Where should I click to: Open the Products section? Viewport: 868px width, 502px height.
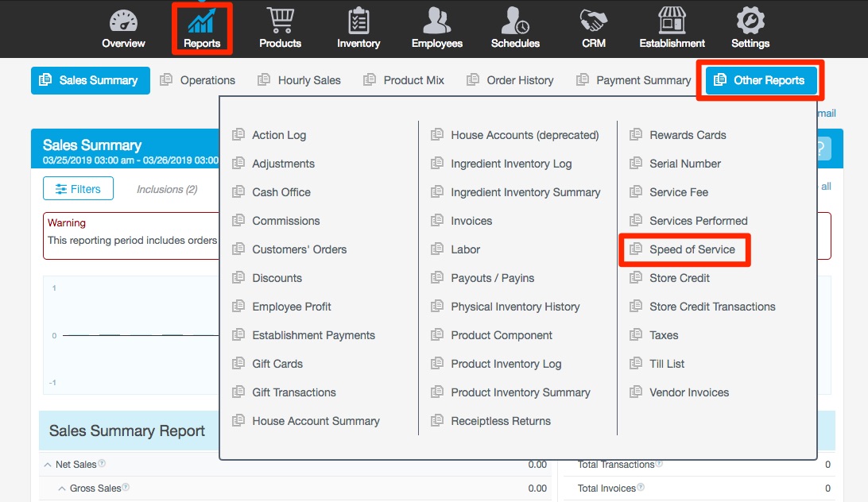pos(280,29)
